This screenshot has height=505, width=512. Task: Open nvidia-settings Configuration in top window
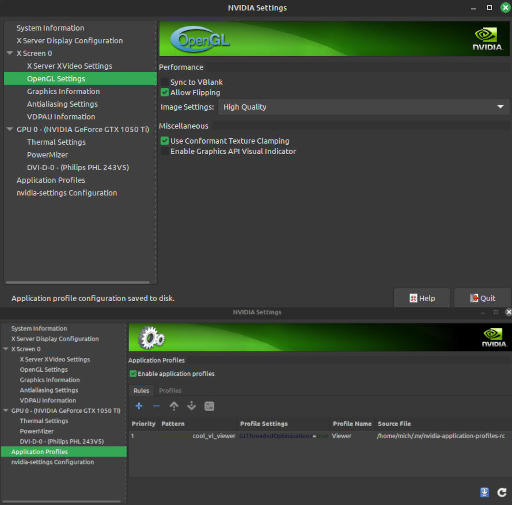pos(67,193)
